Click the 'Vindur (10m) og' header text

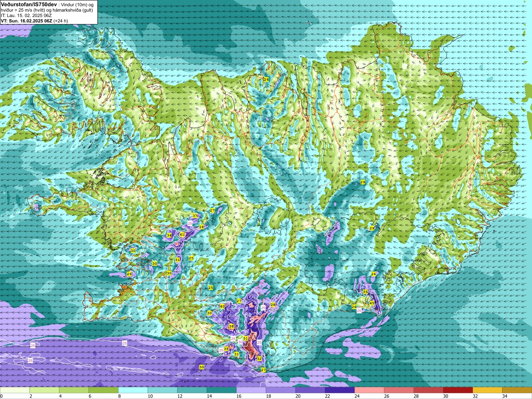click(x=77, y=4)
